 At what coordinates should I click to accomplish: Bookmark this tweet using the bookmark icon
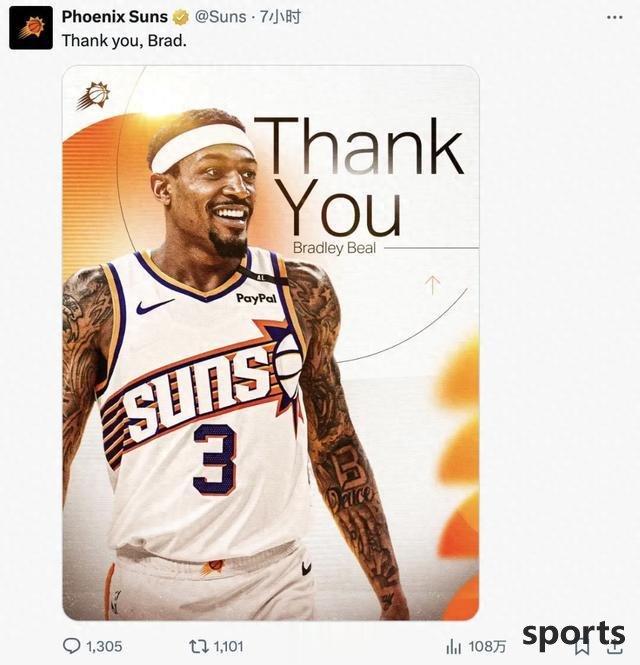coord(582,648)
